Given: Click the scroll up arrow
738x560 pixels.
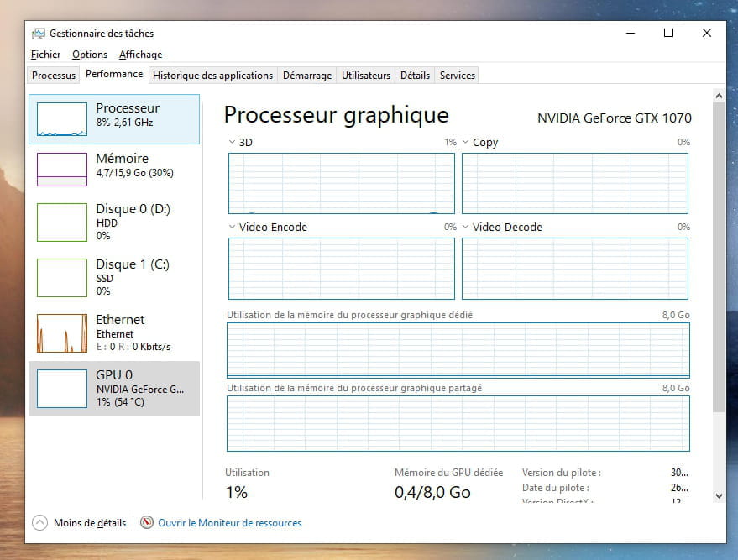Looking at the screenshot, I should point(719,96).
